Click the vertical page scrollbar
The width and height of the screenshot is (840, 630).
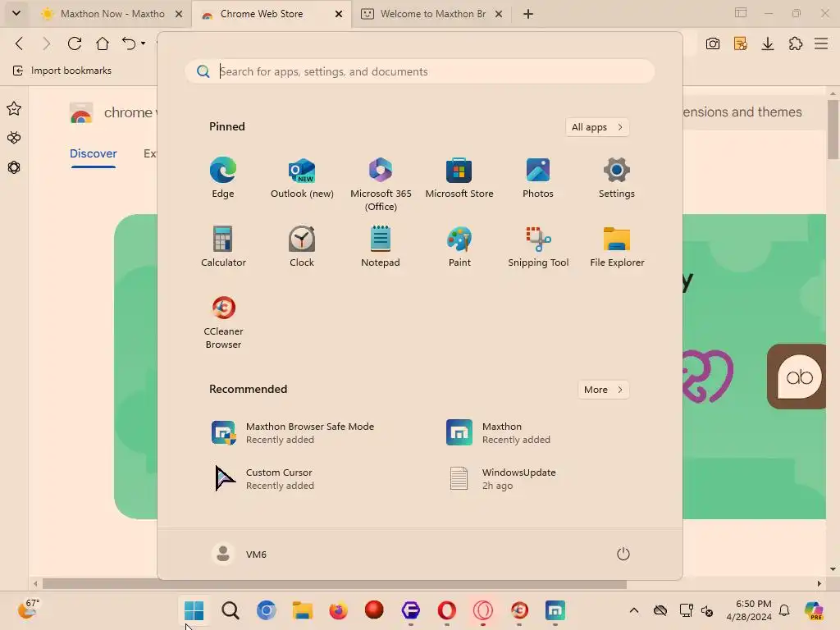tap(833, 130)
